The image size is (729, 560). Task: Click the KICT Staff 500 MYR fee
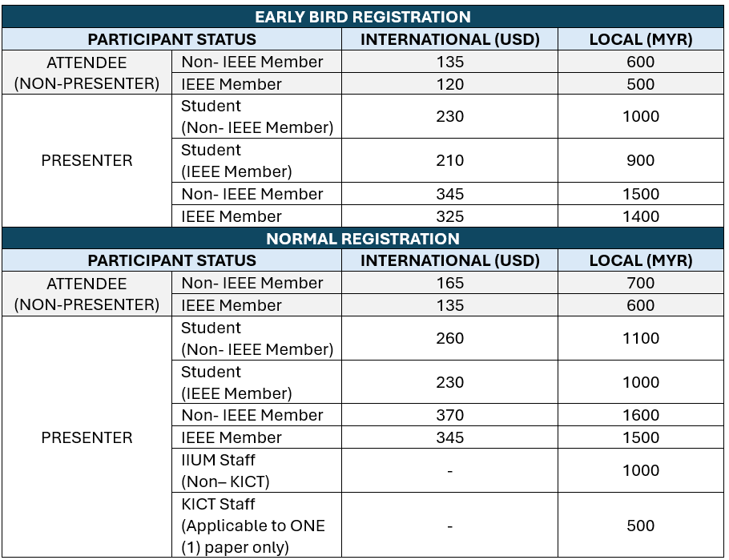coord(640,526)
